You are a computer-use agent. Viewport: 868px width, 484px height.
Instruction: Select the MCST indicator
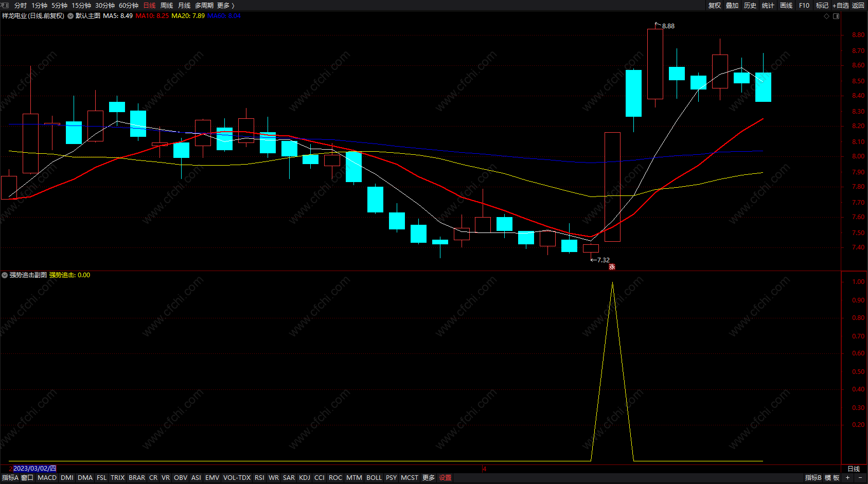tap(410, 477)
